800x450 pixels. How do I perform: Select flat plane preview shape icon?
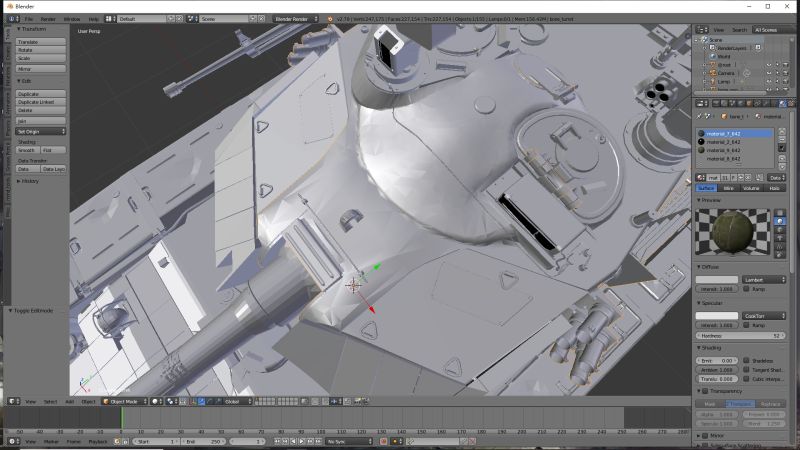point(780,212)
